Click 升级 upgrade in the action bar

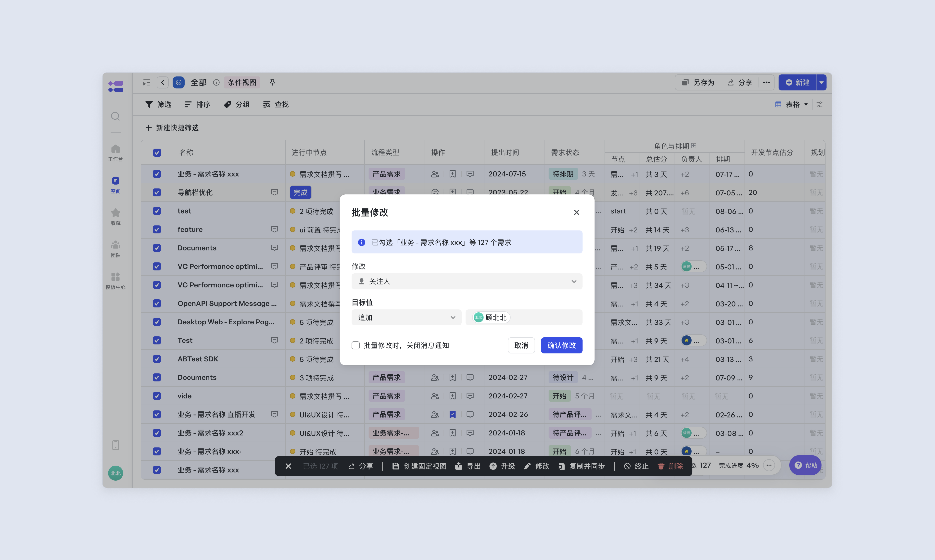[x=502, y=466]
